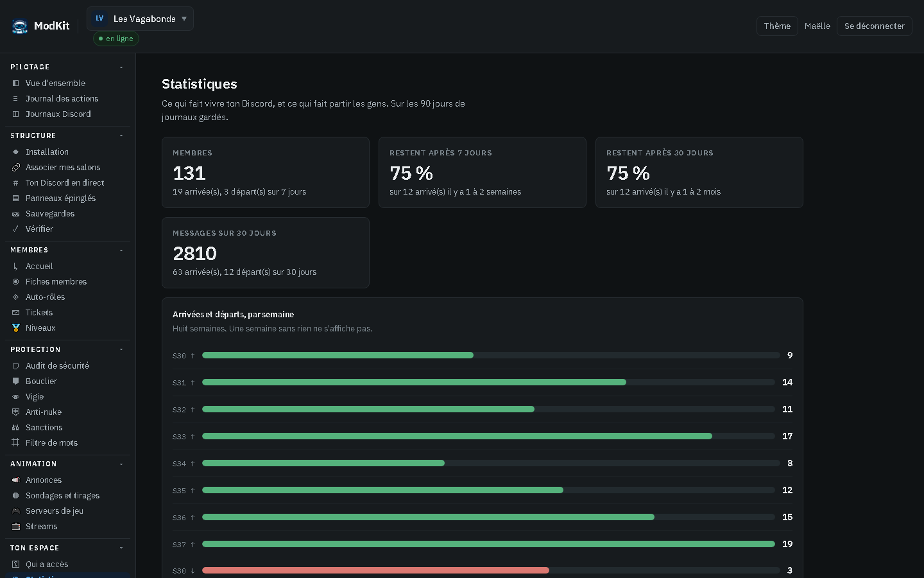Click the Maëlle user name
The image size is (924, 578).
tap(817, 26)
